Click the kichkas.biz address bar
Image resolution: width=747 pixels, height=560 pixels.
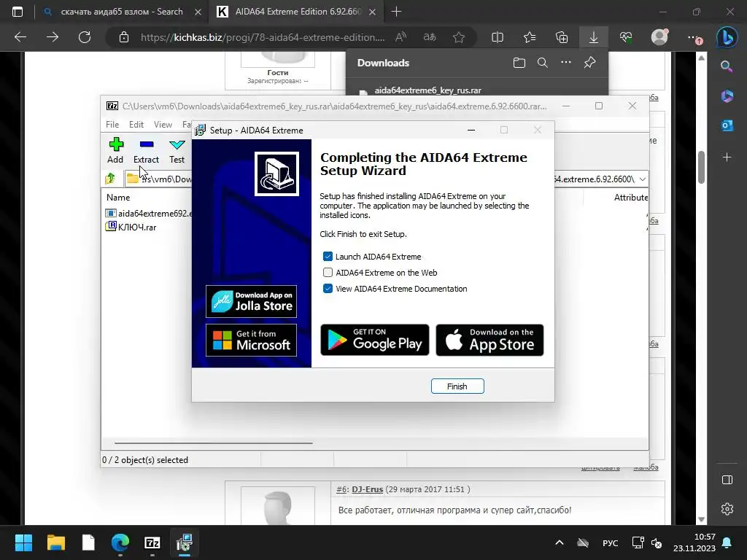click(263, 37)
